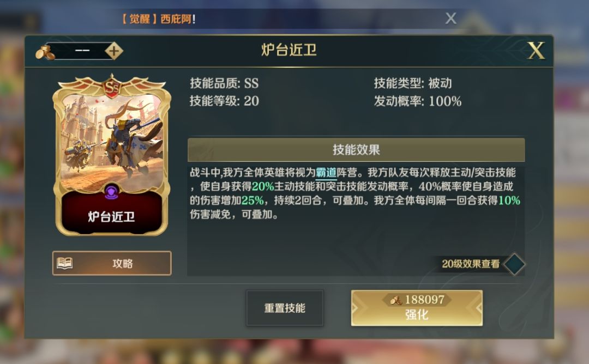Click the purple skill type emblem on card
589x364 pixels.
click(x=112, y=192)
